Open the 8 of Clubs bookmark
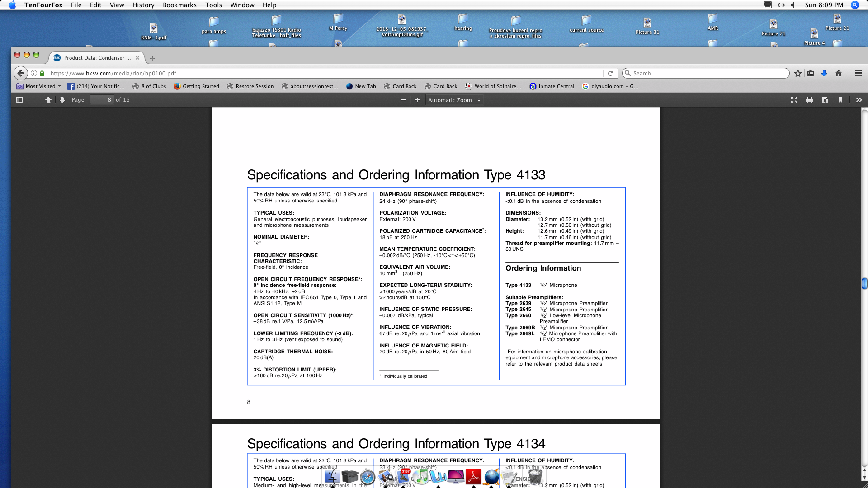Screen dimensions: 868x488 coord(149,86)
